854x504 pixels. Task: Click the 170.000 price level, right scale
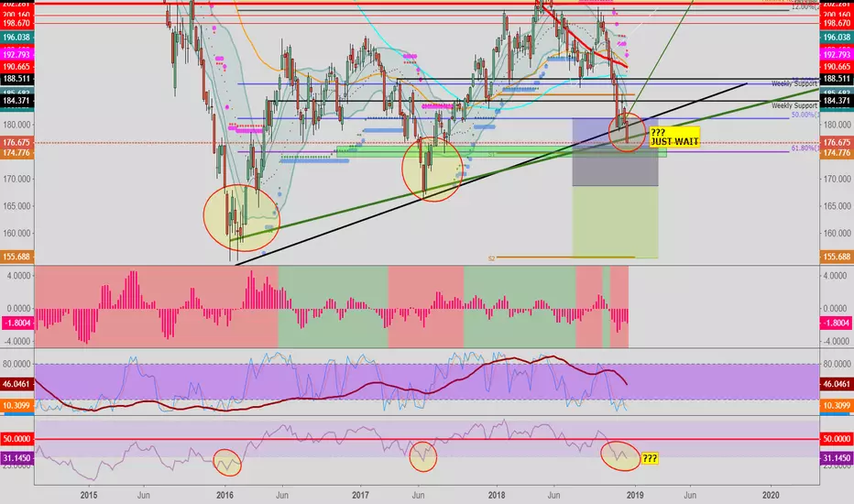pyautogui.click(x=837, y=179)
